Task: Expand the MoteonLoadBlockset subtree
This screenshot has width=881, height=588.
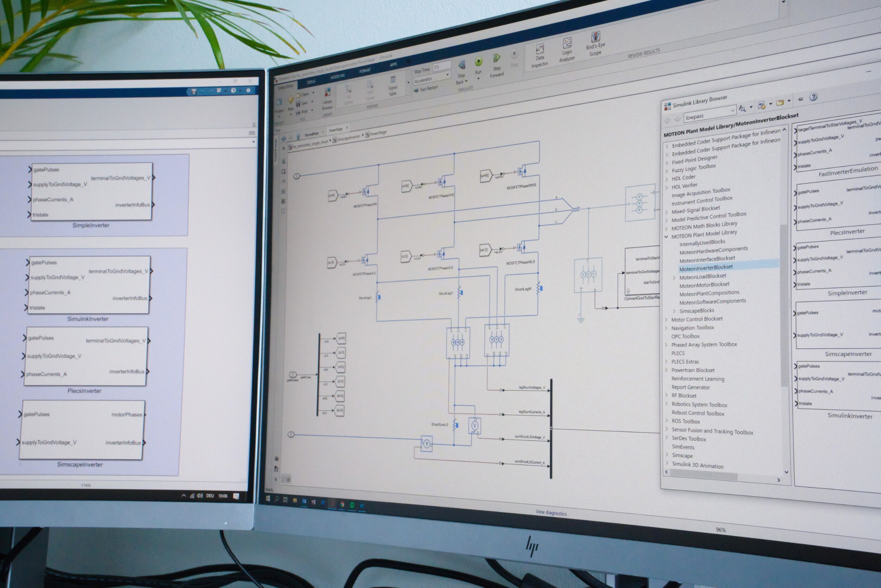Action: pyautogui.click(x=674, y=278)
